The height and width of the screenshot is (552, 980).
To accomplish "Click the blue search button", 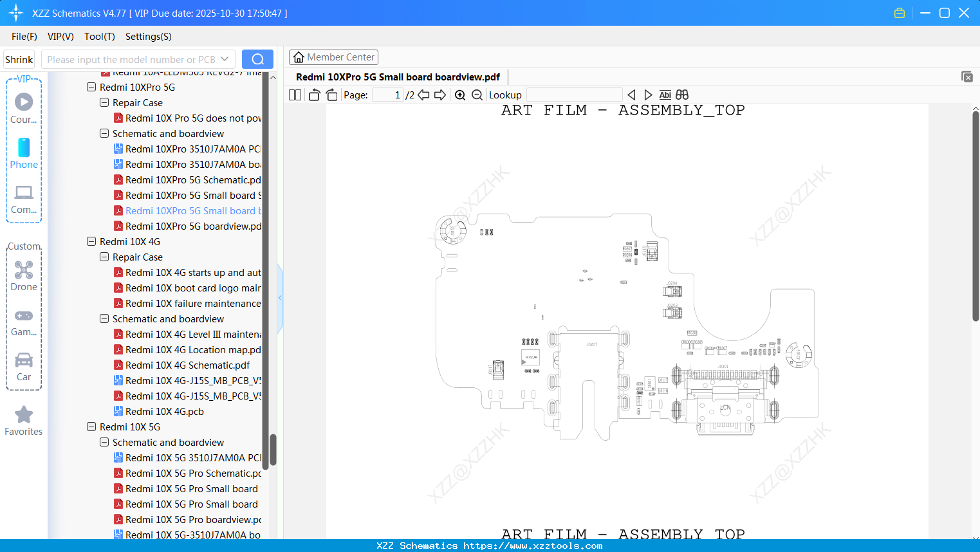I will (x=257, y=59).
